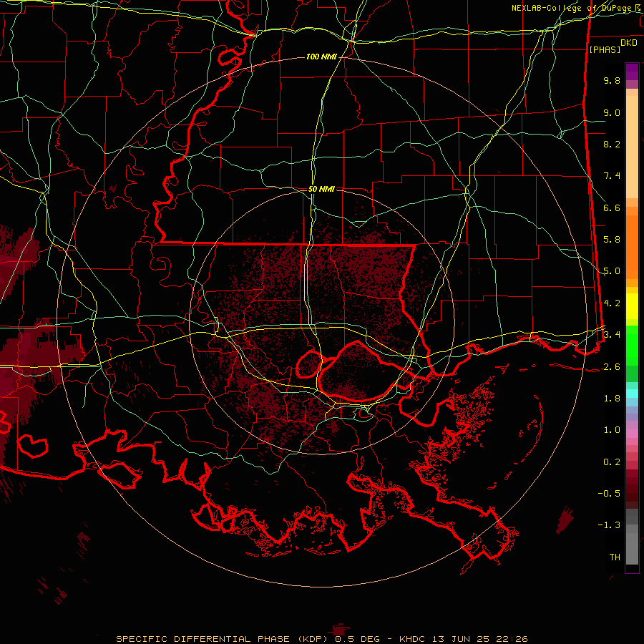The width and height of the screenshot is (644, 644).
Task: Click the DKD label above the color bar
Action: [629, 43]
